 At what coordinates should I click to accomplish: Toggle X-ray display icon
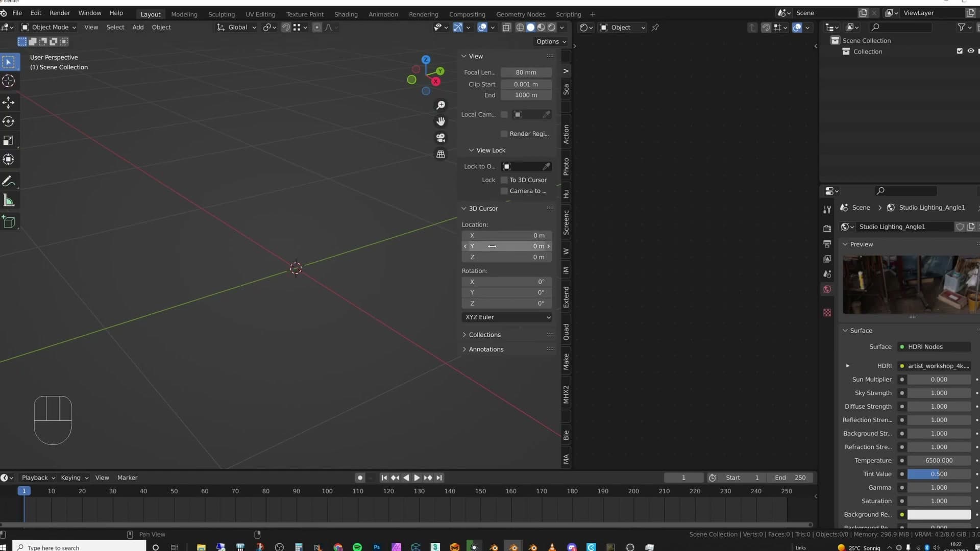[506, 28]
